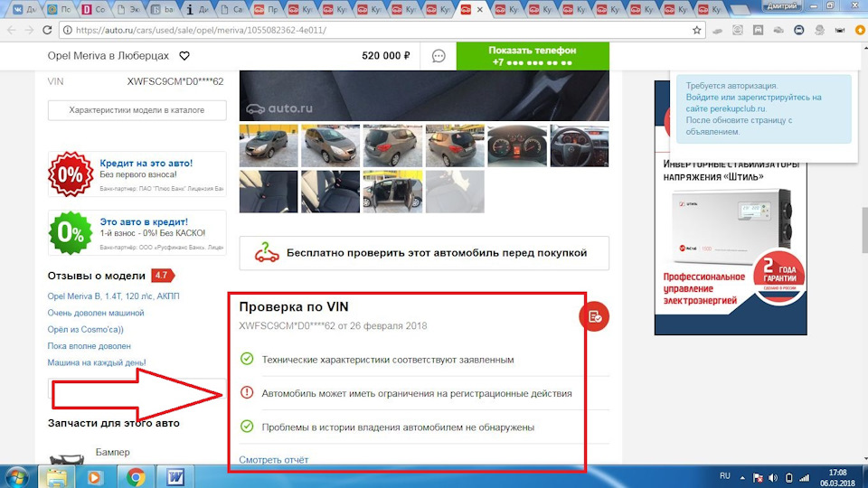This screenshot has height=488, width=868.
Task: Click the red VIN report circle icon
Action: click(594, 316)
